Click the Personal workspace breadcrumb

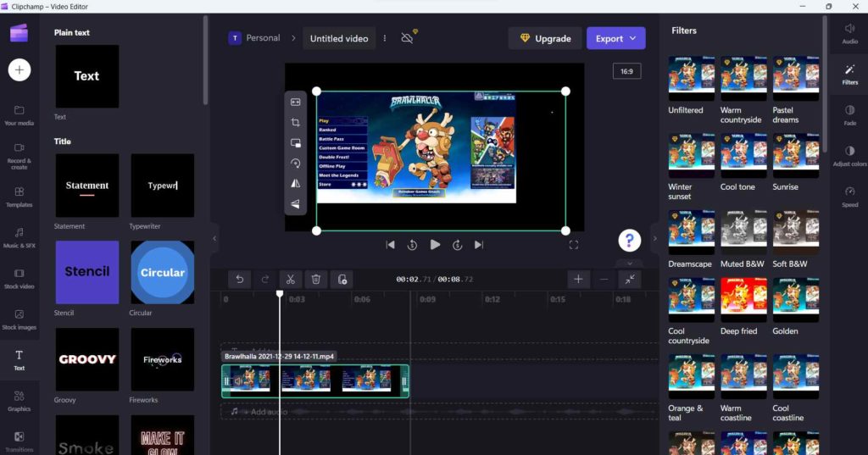(254, 38)
